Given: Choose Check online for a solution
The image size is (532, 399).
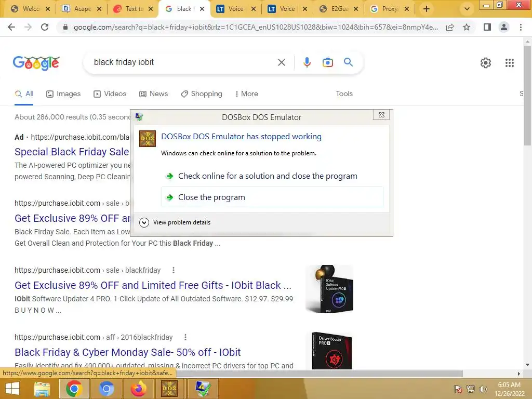Looking at the screenshot, I should [x=272, y=176].
